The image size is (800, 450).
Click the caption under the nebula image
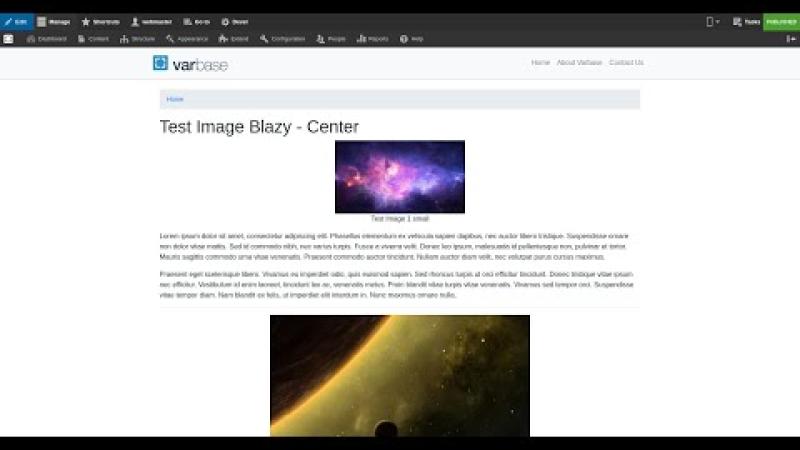click(399, 218)
